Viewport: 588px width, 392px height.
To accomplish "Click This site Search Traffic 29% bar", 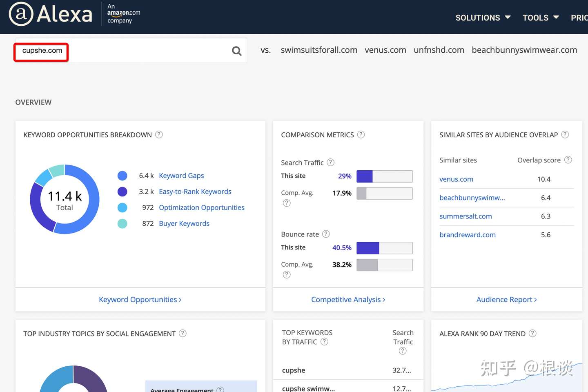I will pos(385,176).
